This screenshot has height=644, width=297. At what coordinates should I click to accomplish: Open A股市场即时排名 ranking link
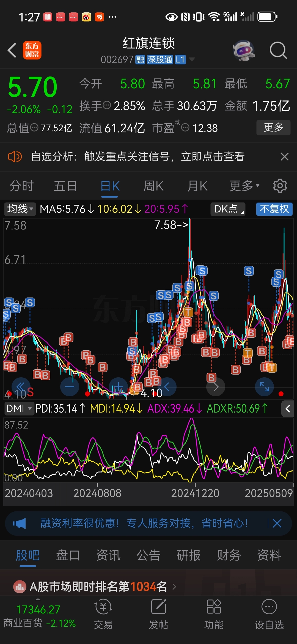pos(103,586)
